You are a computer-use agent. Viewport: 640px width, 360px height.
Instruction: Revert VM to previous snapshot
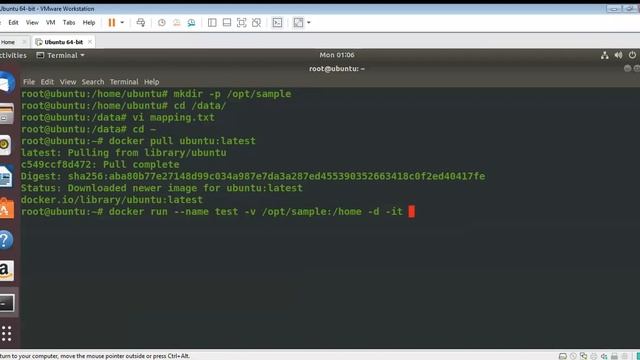pyautogui.click(x=176, y=23)
